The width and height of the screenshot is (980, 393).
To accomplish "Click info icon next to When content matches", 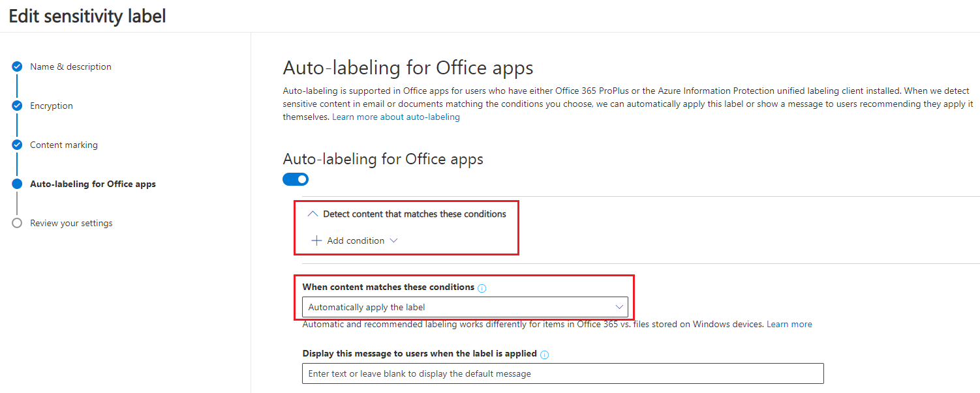I will (482, 288).
